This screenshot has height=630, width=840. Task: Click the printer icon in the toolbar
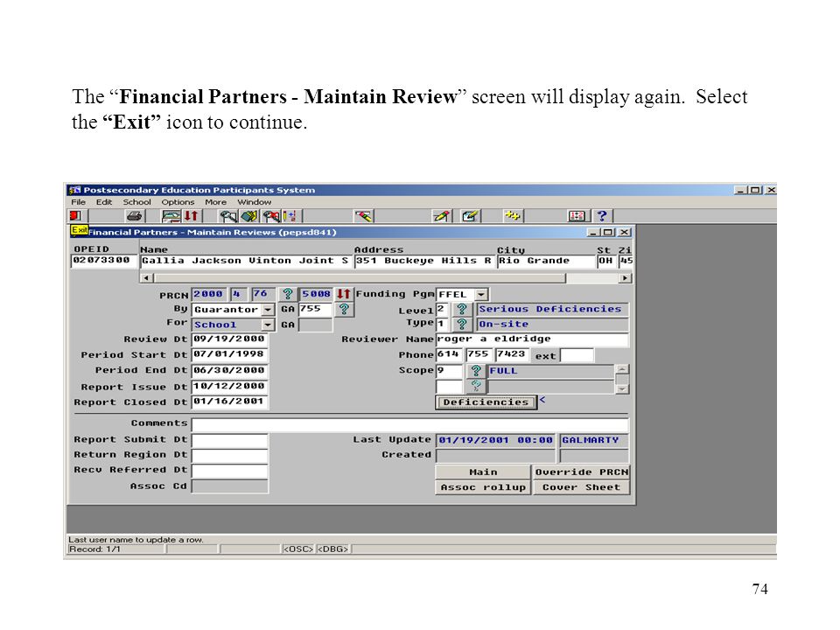tap(135, 216)
